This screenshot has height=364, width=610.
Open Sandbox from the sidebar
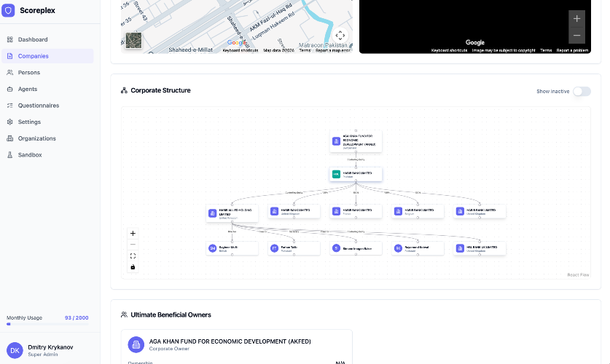[30, 155]
